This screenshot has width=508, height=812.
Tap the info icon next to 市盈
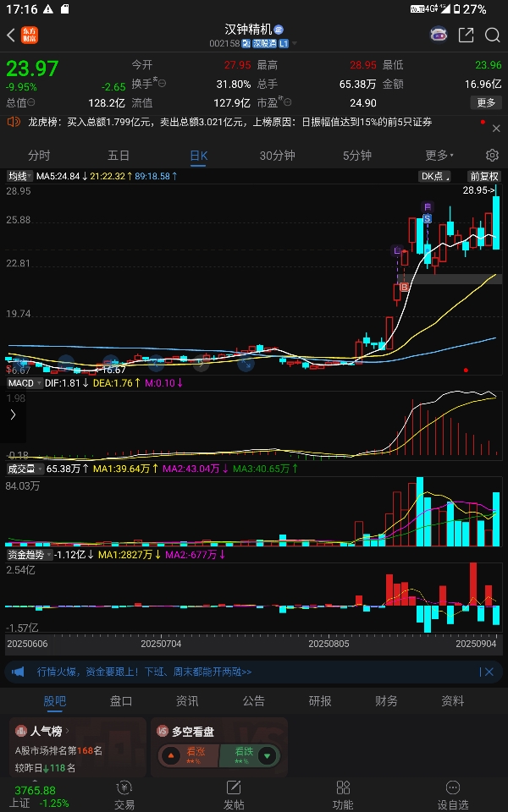pyautogui.click(x=288, y=102)
